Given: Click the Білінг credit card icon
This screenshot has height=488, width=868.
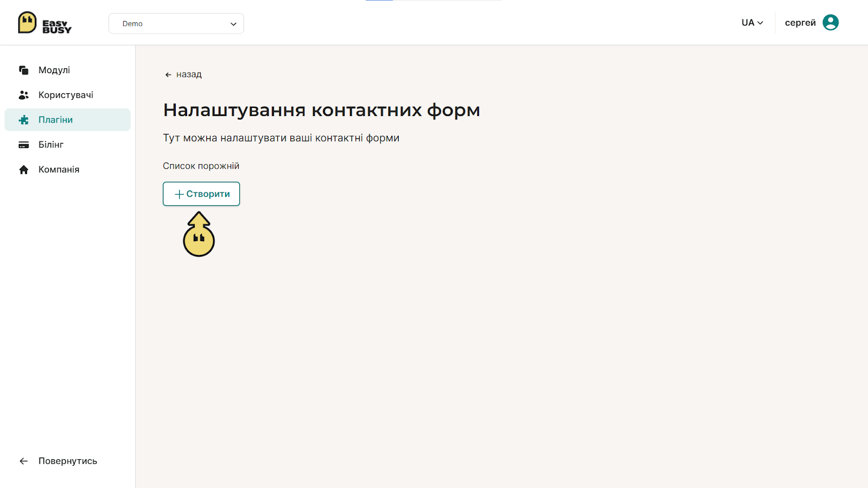Looking at the screenshot, I should 24,145.
